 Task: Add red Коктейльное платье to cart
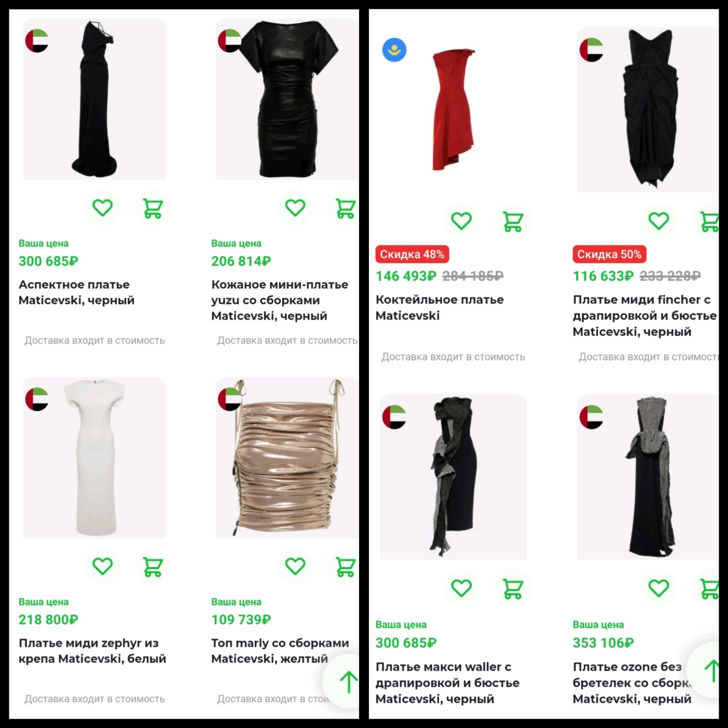(513, 221)
